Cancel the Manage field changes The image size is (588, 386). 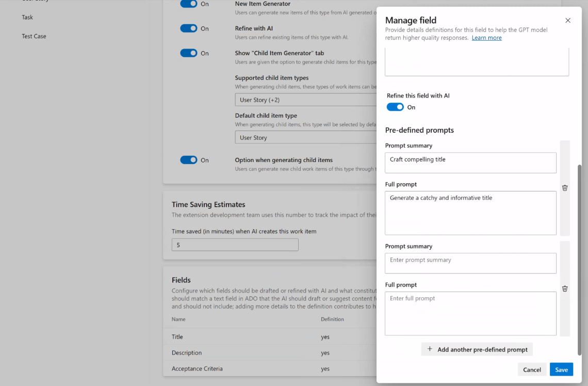click(x=532, y=369)
